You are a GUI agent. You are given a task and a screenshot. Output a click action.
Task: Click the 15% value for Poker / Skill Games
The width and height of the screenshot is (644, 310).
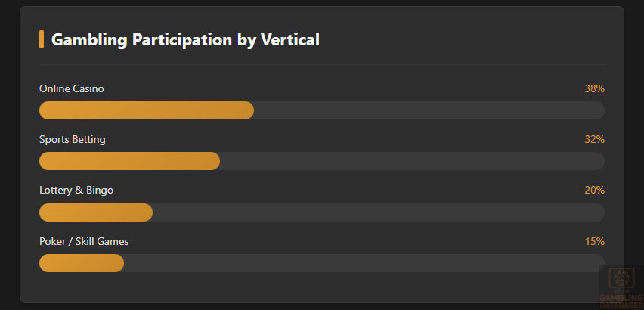(x=594, y=241)
